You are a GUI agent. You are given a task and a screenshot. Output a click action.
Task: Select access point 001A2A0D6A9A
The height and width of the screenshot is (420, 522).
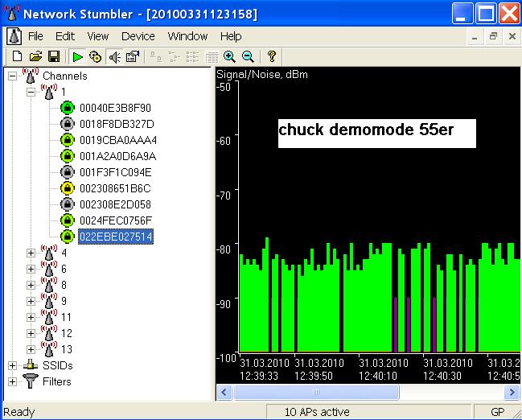tap(118, 156)
